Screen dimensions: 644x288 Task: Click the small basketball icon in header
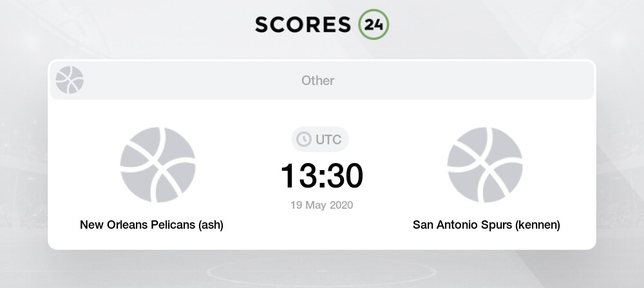coord(70,80)
